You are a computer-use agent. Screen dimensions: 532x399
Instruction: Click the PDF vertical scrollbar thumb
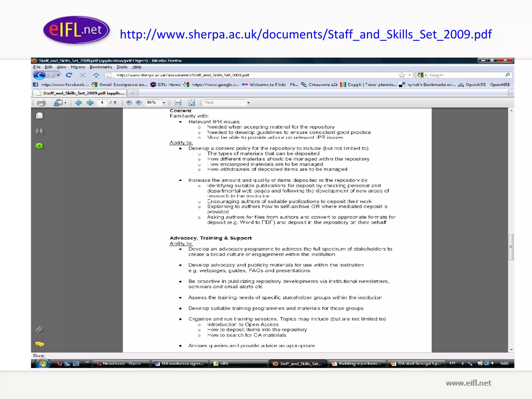point(511,247)
